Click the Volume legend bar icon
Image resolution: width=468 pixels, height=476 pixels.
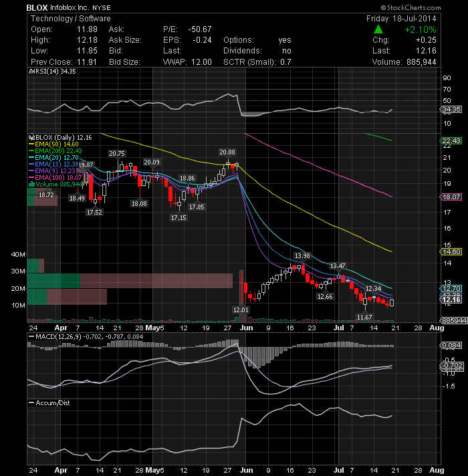[31, 185]
